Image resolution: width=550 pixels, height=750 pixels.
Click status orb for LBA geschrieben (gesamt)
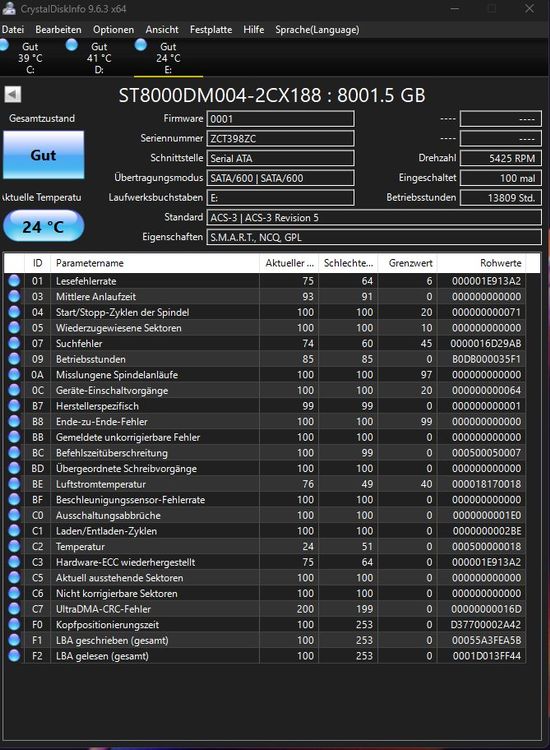coord(14,640)
